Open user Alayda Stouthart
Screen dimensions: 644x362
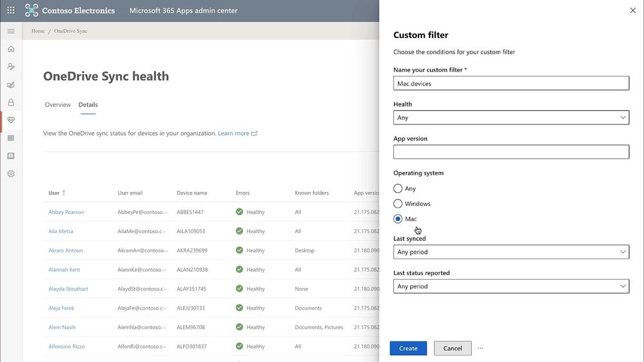pyautogui.click(x=68, y=289)
